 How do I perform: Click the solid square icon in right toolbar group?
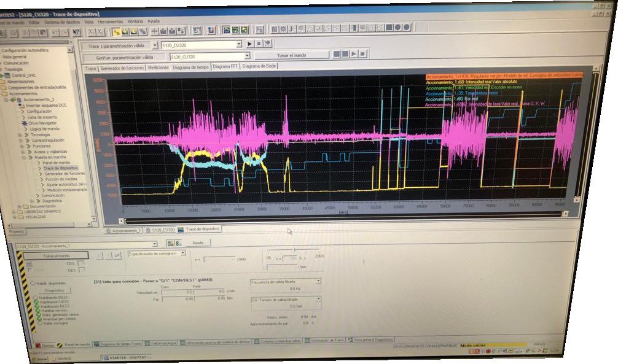point(389,28)
